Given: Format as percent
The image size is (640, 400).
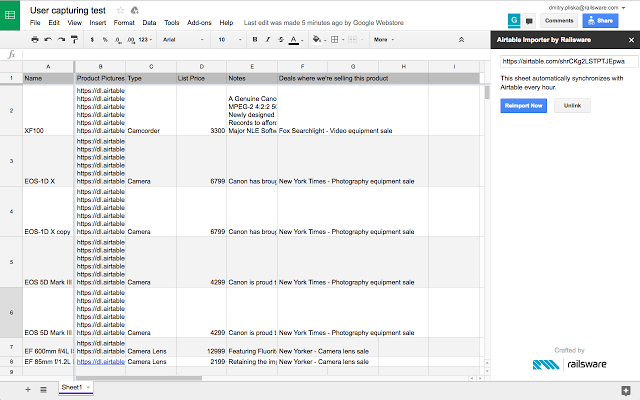Looking at the screenshot, I should [x=105, y=40].
